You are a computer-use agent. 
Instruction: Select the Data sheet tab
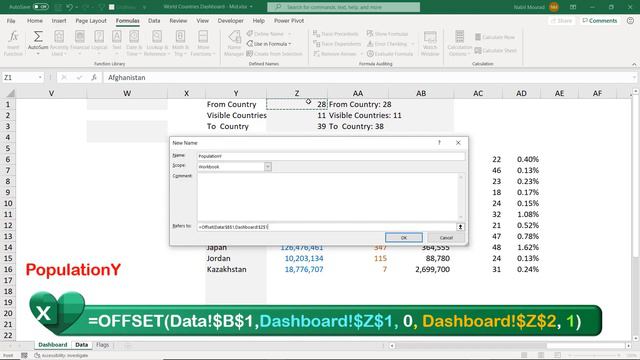tap(82, 345)
